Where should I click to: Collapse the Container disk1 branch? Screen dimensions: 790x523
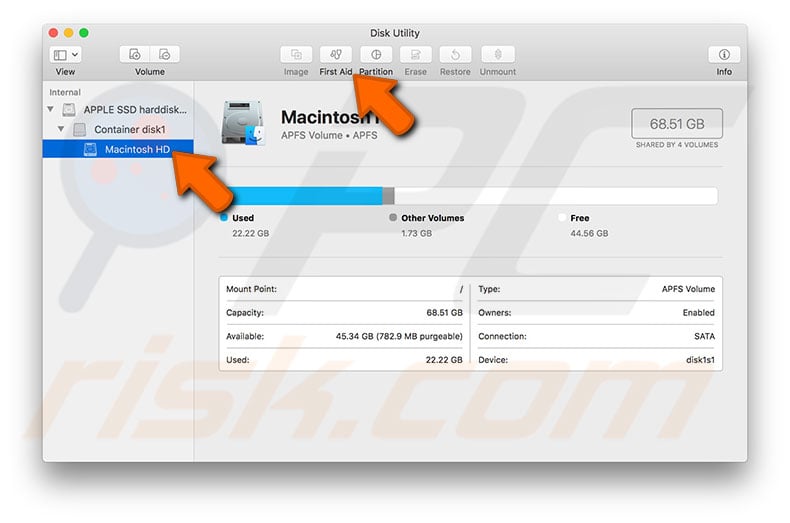pyautogui.click(x=61, y=129)
